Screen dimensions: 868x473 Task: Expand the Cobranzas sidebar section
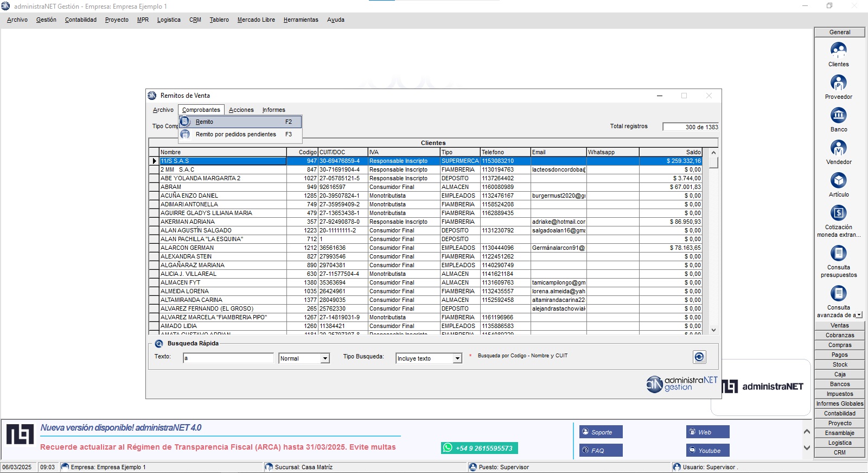(840, 336)
